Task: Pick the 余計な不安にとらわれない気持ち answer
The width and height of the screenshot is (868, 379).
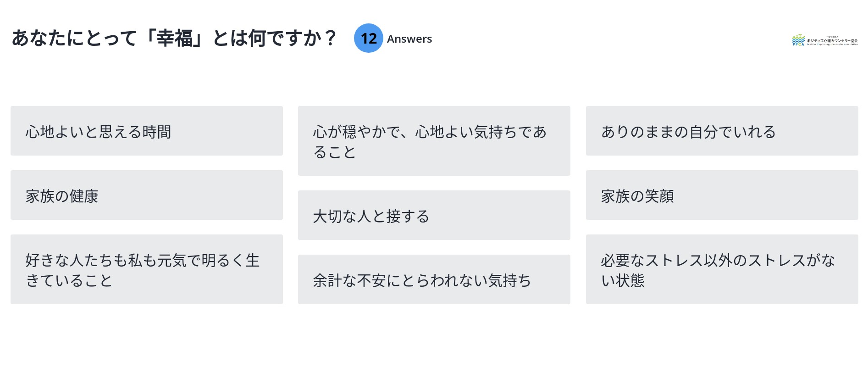Action: tap(434, 279)
